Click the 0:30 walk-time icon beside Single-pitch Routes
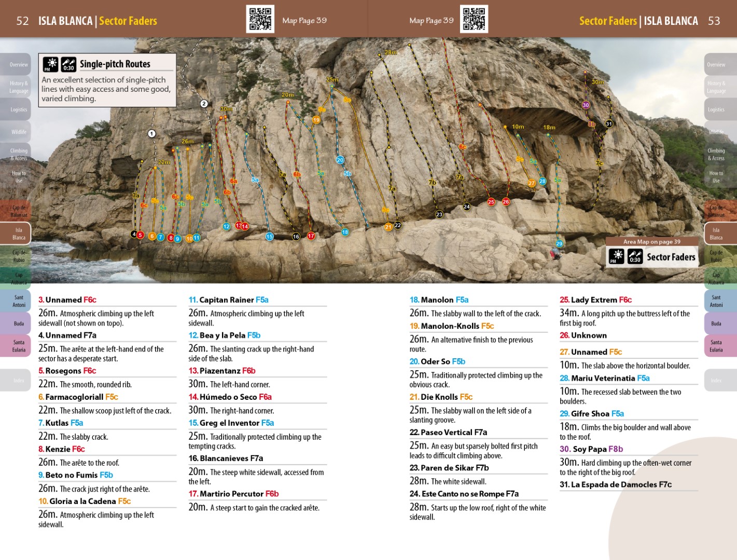The image size is (737, 560). (x=68, y=64)
